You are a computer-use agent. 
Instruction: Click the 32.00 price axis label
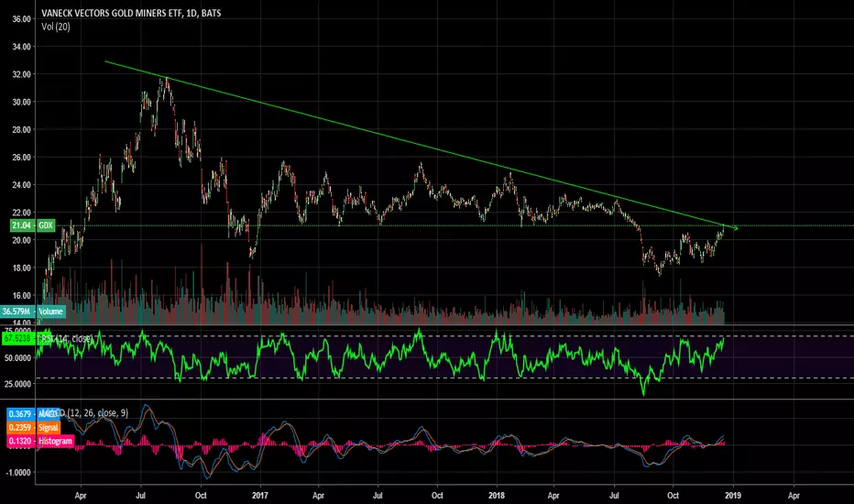point(21,74)
